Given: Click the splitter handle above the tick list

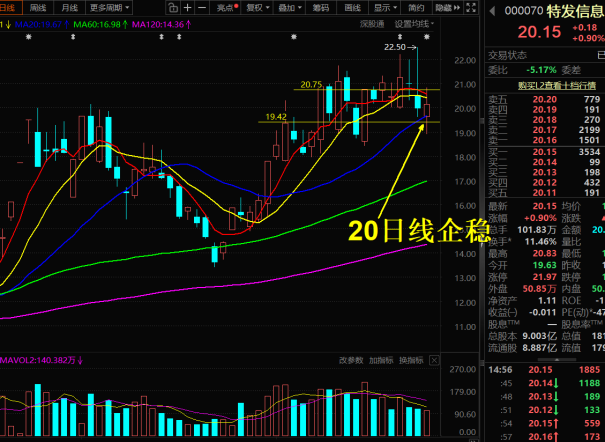Looking at the screenshot, I should click(x=556, y=359).
